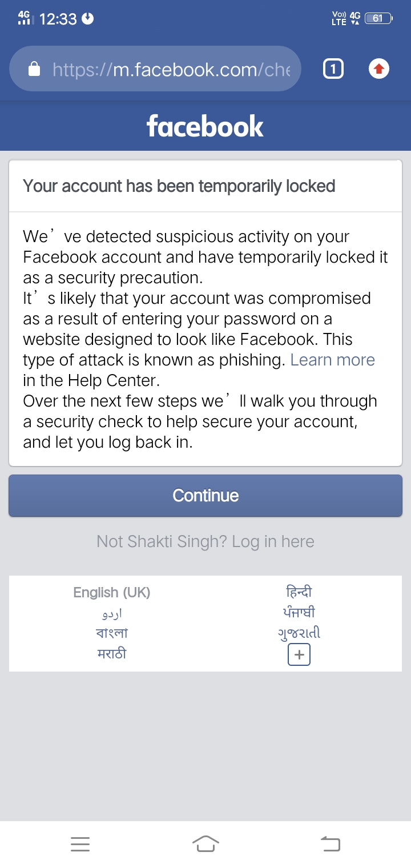The image size is (411, 868).
Task: Tap the facebook logo header
Action: coord(205,126)
